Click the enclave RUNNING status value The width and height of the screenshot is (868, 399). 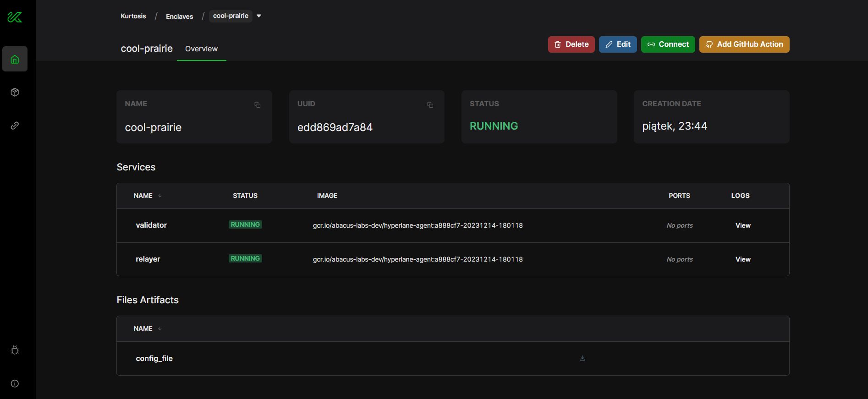[x=494, y=126]
